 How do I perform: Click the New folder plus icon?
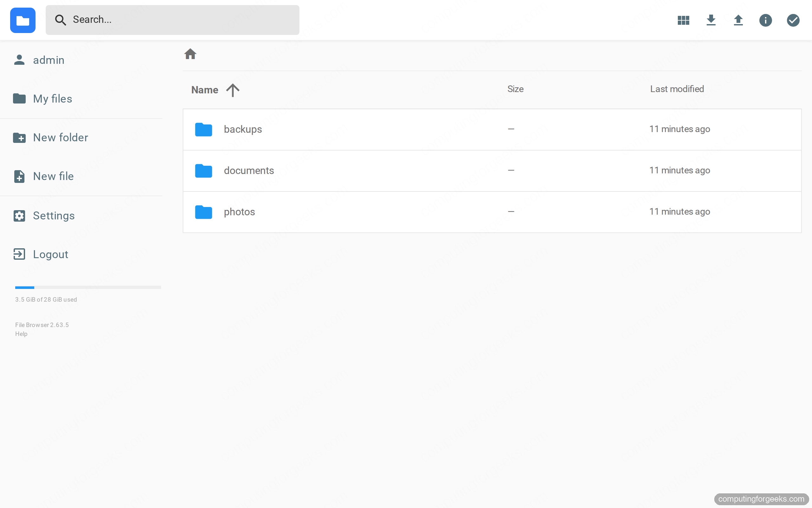tap(19, 137)
